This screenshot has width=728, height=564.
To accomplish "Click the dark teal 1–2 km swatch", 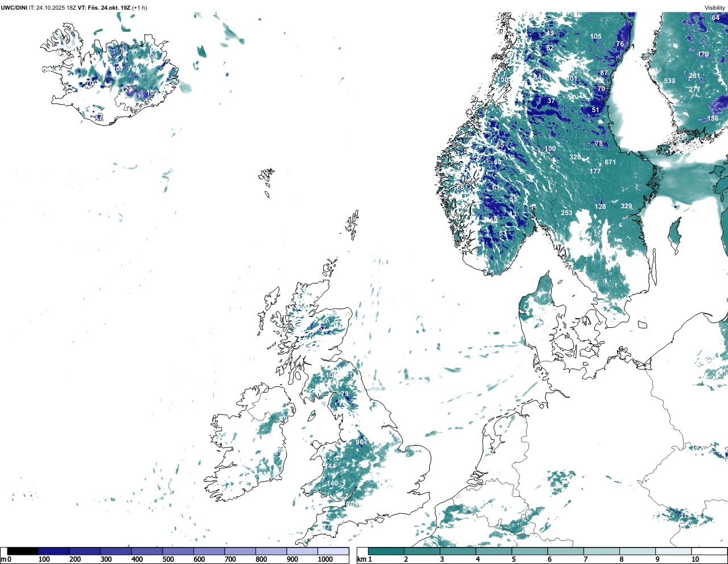I will pos(386,551).
